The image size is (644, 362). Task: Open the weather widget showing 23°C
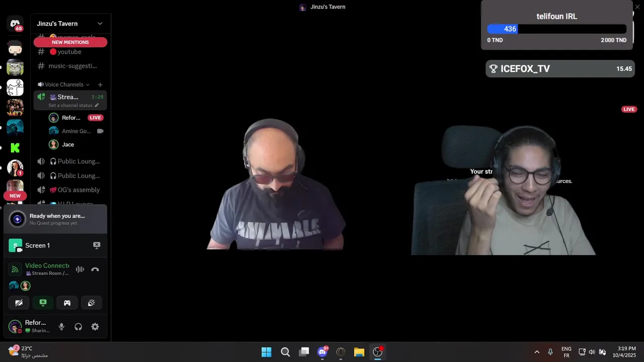tap(28, 351)
